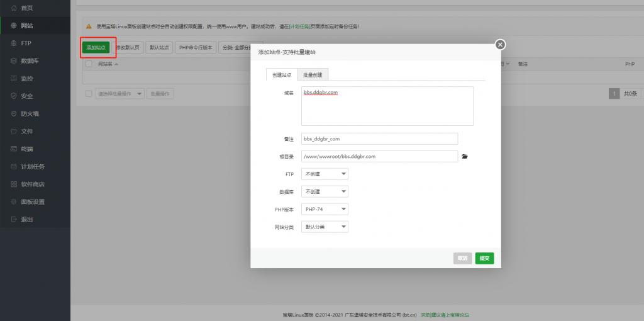This screenshot has width=644, height=321.
Task: Click the shield icon beside 安全
Action: [x=14, y=96]
